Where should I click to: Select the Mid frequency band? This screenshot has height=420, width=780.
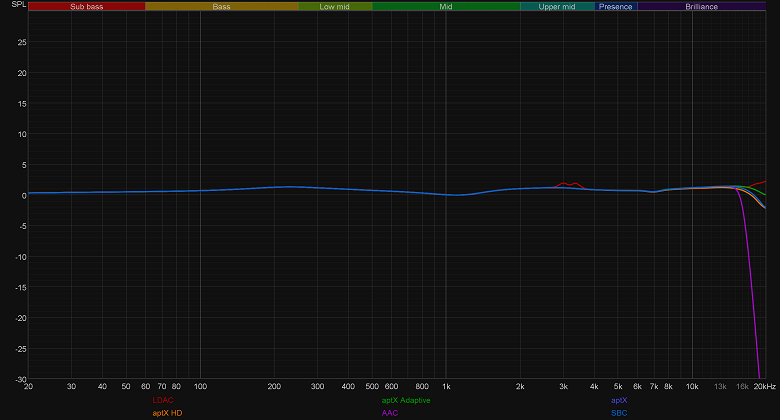446,6
